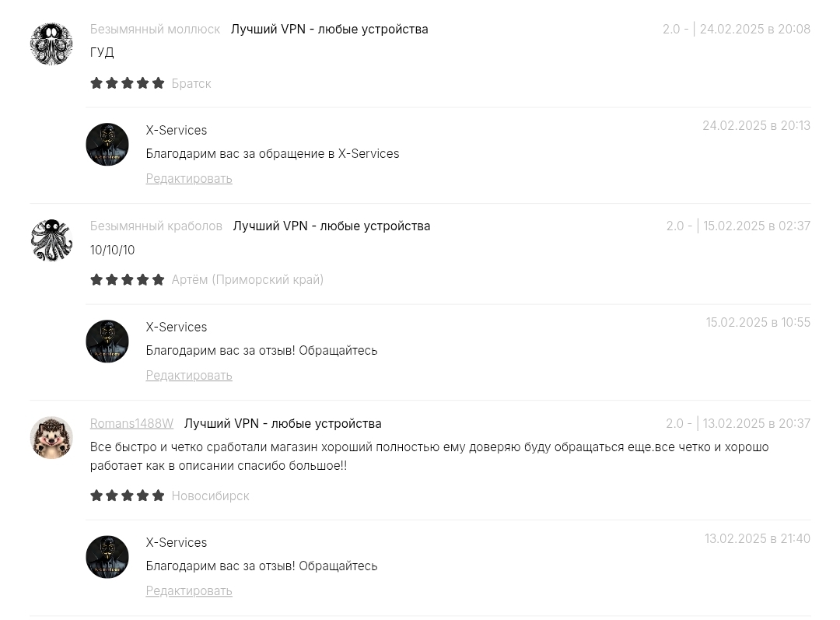
Task: Click X-Services avatar in the 13.02.2025 reply
Action: 107,557
